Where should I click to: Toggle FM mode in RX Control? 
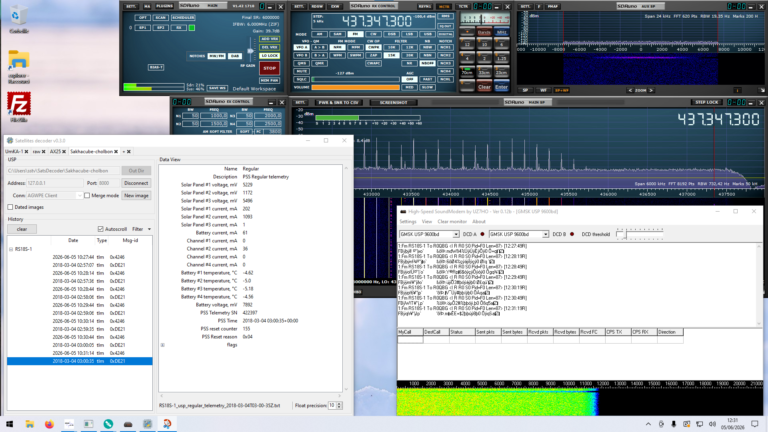tap(355, 34)
